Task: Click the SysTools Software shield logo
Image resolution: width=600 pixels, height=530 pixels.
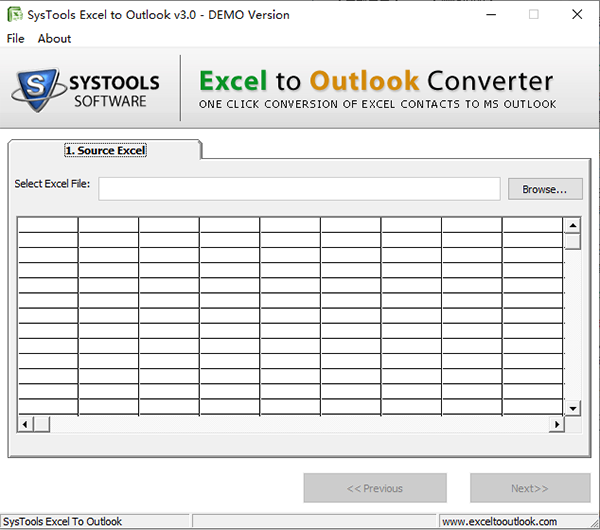Action: pyautogui.click(x=38, y=90)
